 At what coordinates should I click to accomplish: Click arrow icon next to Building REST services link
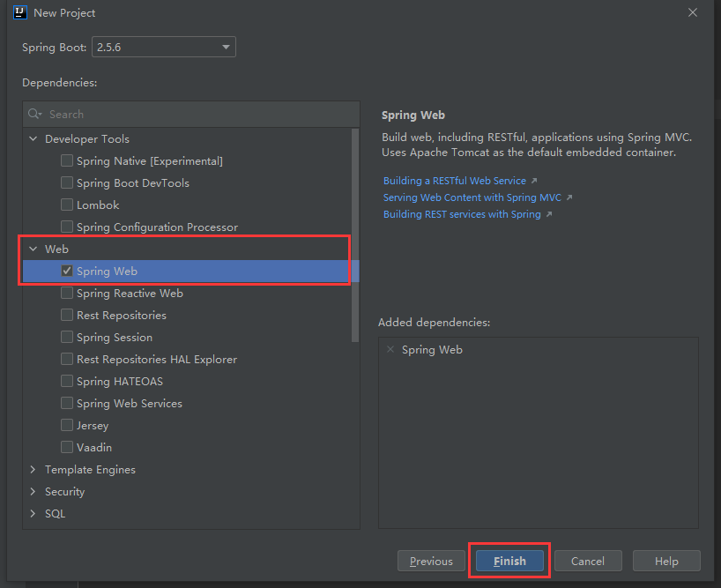(548, 214)
